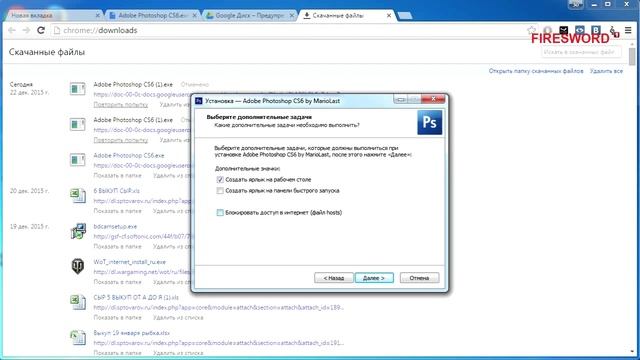Viewport: 640px width, 360px height.
Task: Click Показать в папке for bdcamsetup.exe
Action: (x=118, y=247)
